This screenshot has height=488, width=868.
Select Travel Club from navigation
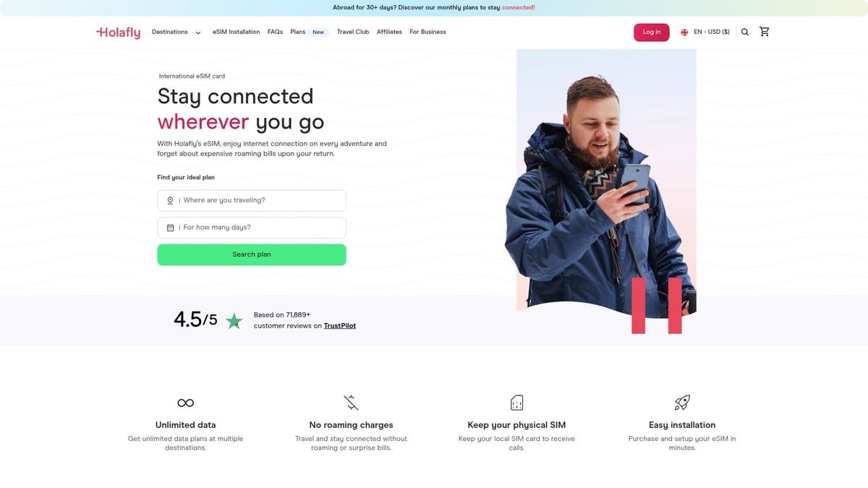point(353,32)
